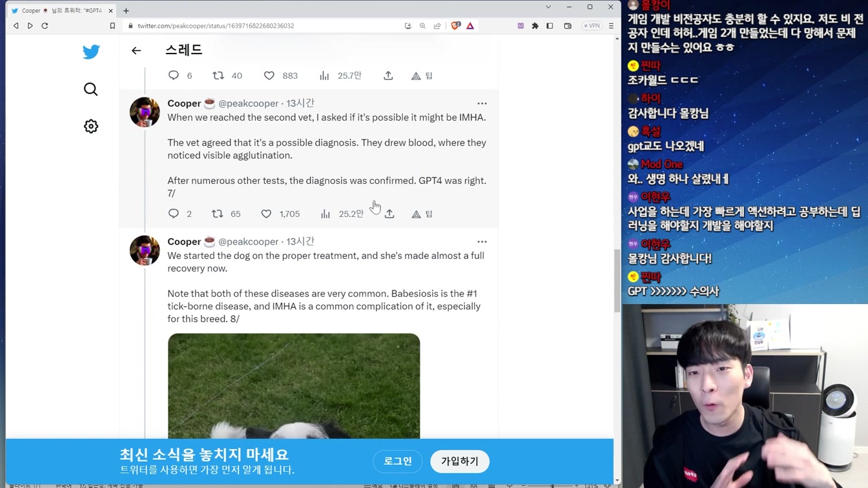868x488 pixels.
Task: Open a new browser tab
Action: point(126,10)
